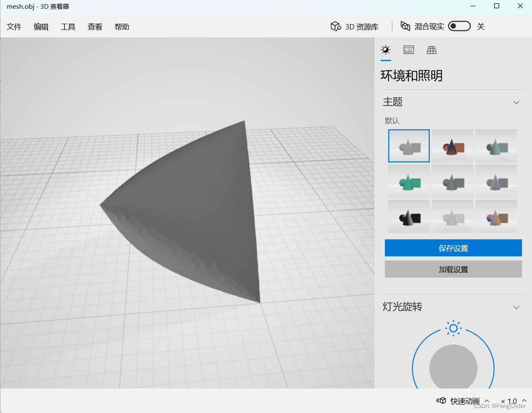532x413 pixels.
Task: Open the grid and views panel icon
Action: pos(431,50)
